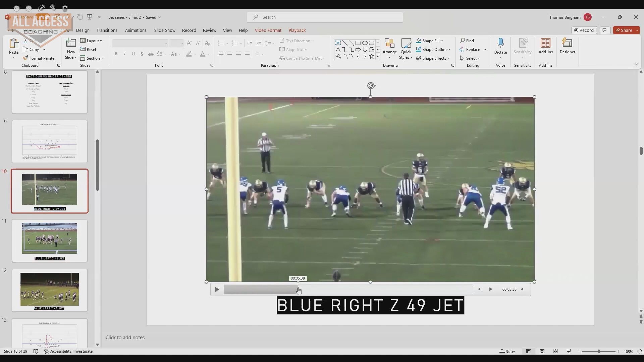The width and height of the screenshot is (644, 362).
Task: Open the font size combo box
Action: 176,43
